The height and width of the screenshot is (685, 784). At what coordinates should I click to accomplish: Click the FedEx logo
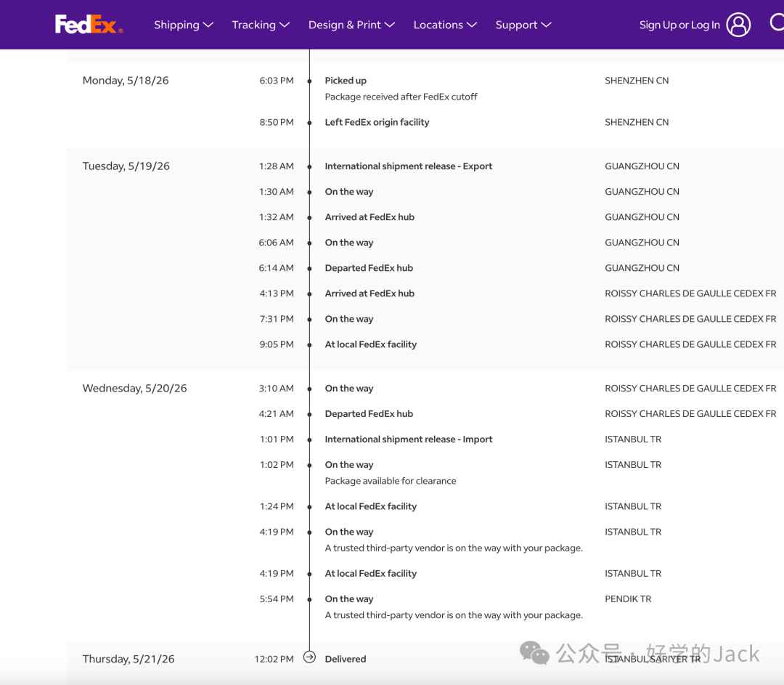tap(89, 24)
